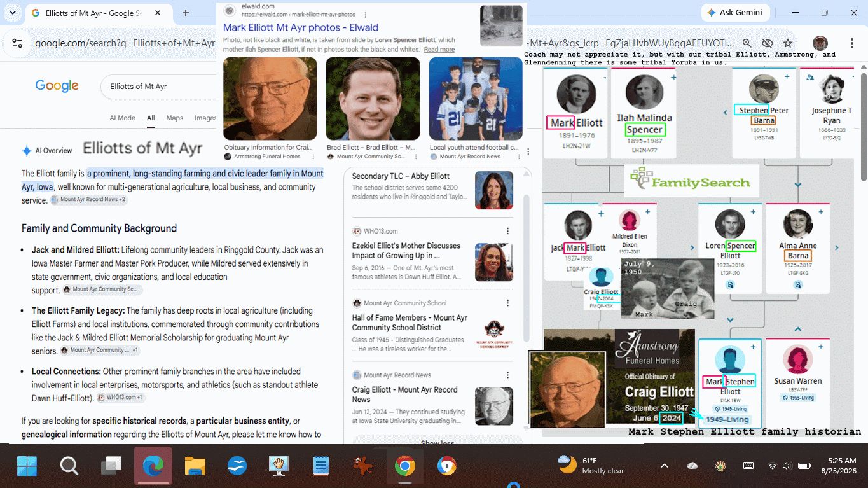Click plus icon on Susan Warren card
The image size is (868, 488).
coord(821,347)
